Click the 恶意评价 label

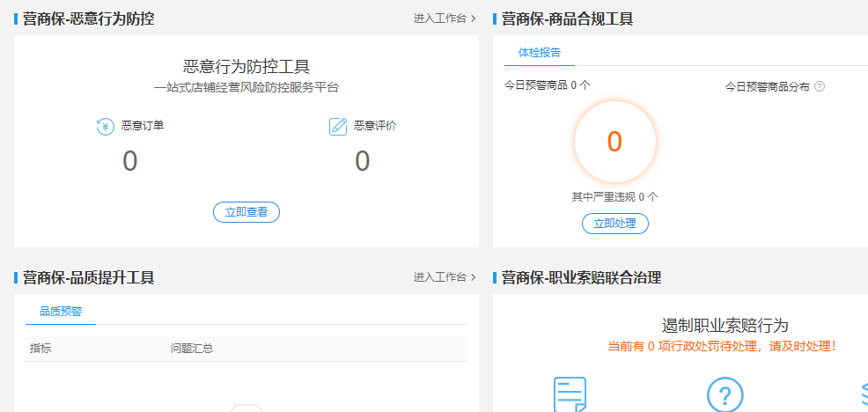(375, 126)
